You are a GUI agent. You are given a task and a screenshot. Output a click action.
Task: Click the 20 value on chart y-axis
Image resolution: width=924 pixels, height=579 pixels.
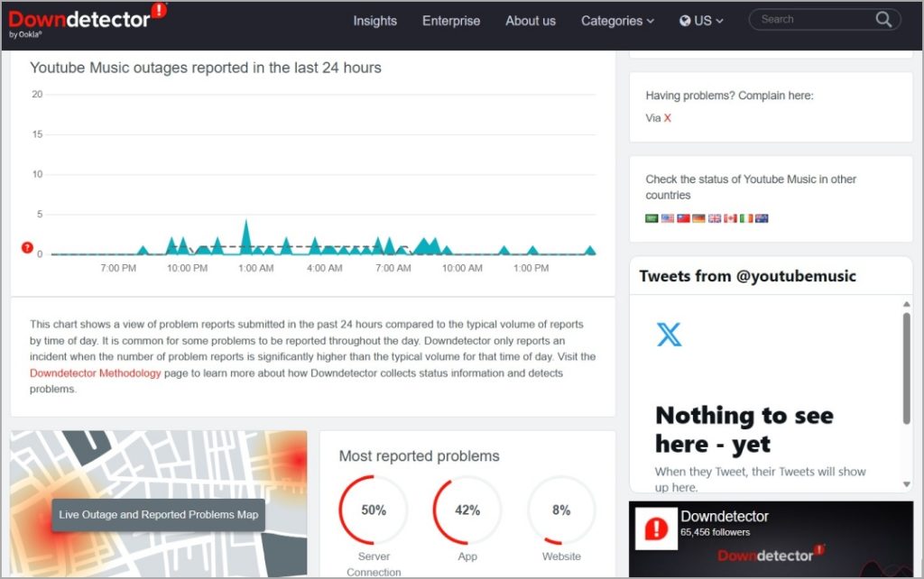click(x=37, y=94)
